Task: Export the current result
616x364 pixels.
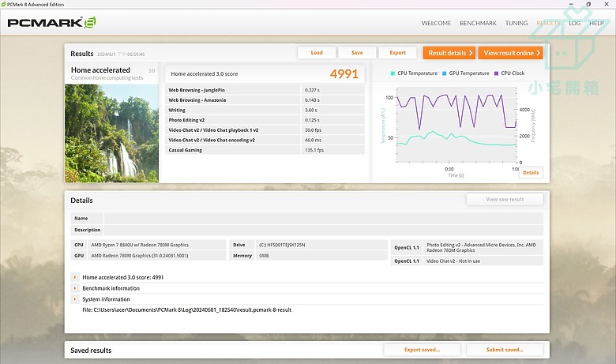Action: (x=397, y=53)
